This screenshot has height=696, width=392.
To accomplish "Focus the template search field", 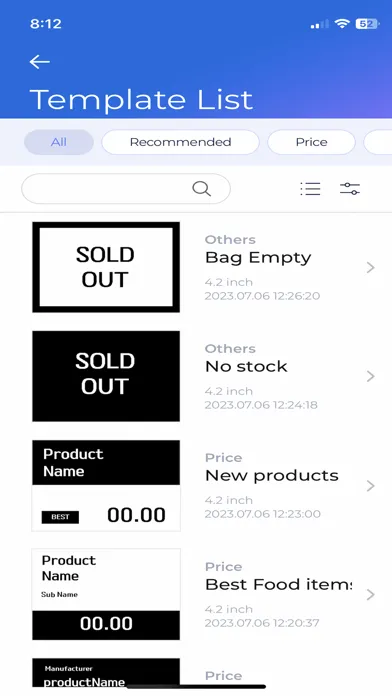I will (x=126, y=189).
